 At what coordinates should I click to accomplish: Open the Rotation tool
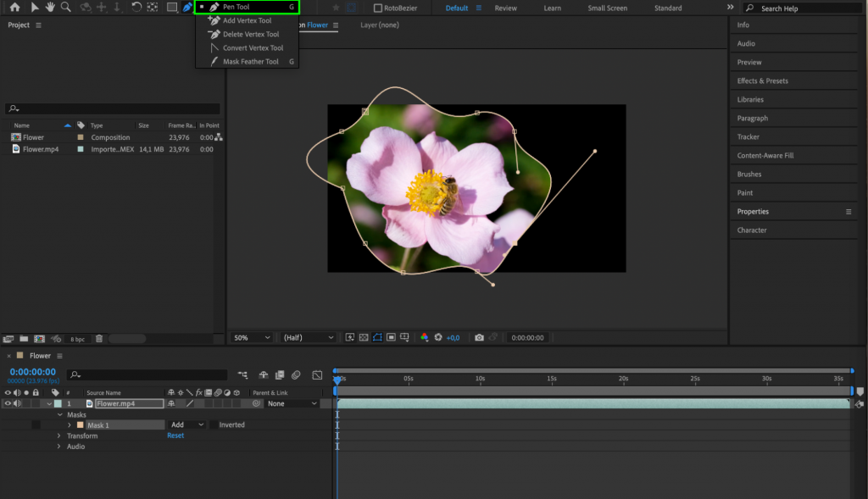[x=136, y=8]
